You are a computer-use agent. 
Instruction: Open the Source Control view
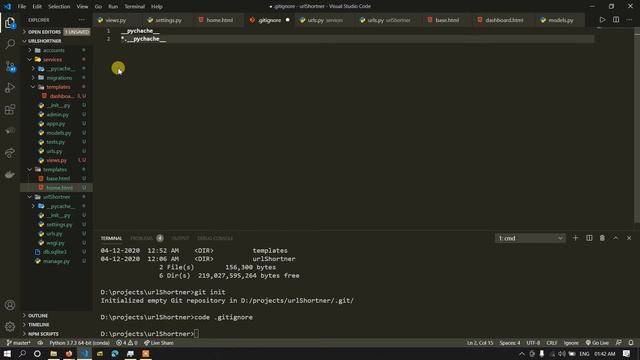click(x=10, y=66)
